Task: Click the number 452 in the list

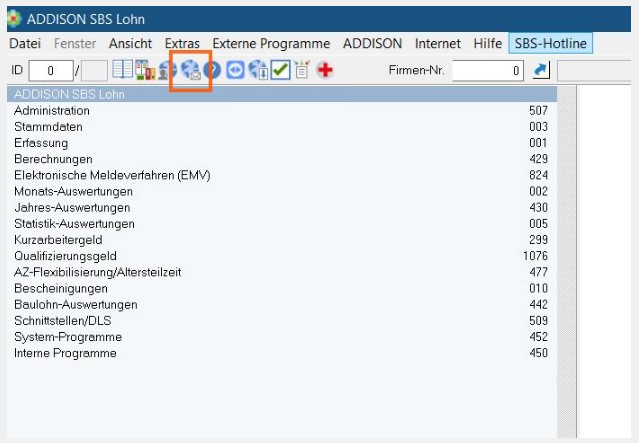Action: tap(538, 337)
